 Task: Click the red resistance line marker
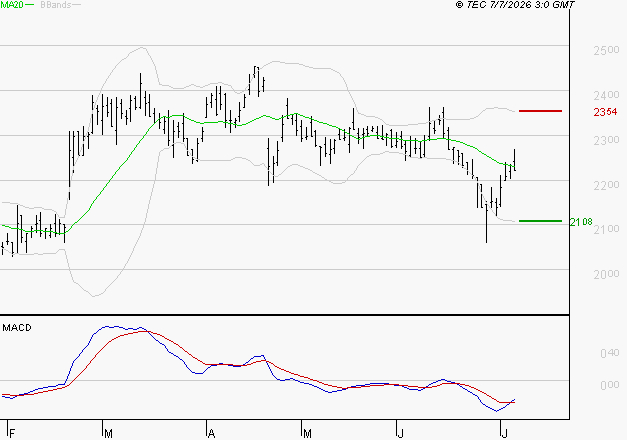pos(540,111)
